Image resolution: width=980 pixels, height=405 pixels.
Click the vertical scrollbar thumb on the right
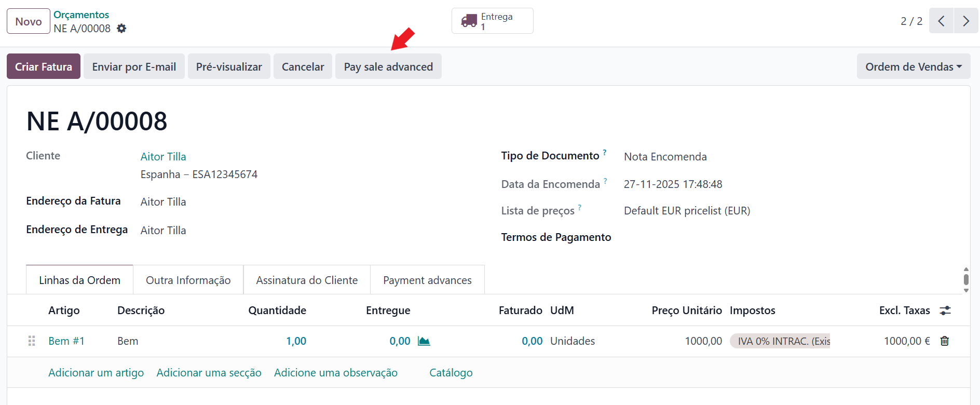coord(966,279)
